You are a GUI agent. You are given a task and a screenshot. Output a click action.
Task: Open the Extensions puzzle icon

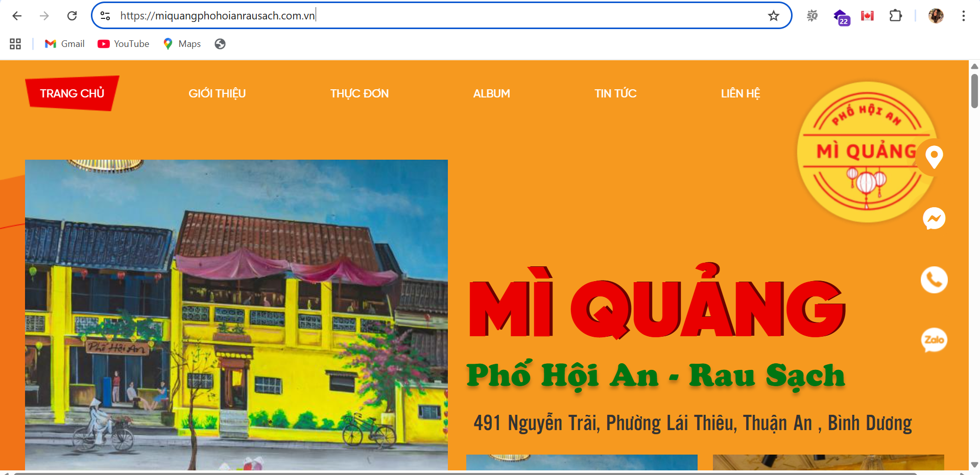coord(895,16)
